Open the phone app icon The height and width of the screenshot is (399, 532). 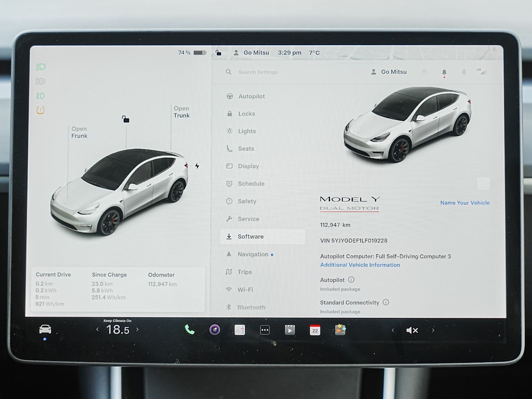pyautogui.click(x=190, y=330)
